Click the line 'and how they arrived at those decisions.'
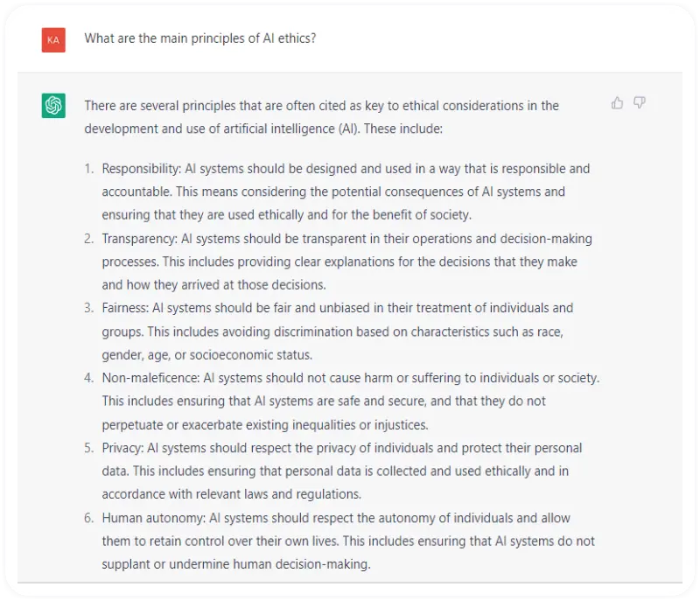The width and height of the screenshot is (700, 601). [x=213, y=284]
